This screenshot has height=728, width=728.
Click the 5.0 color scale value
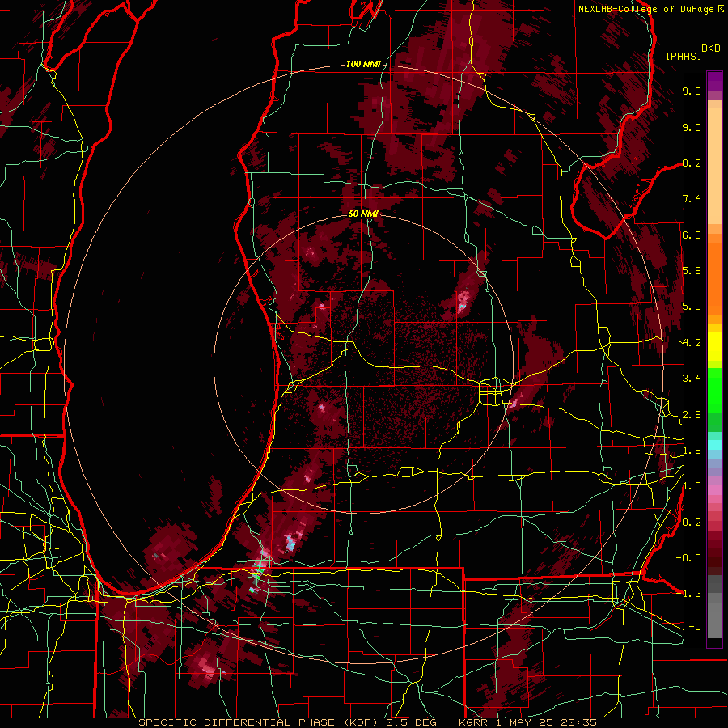click(692, 307)
